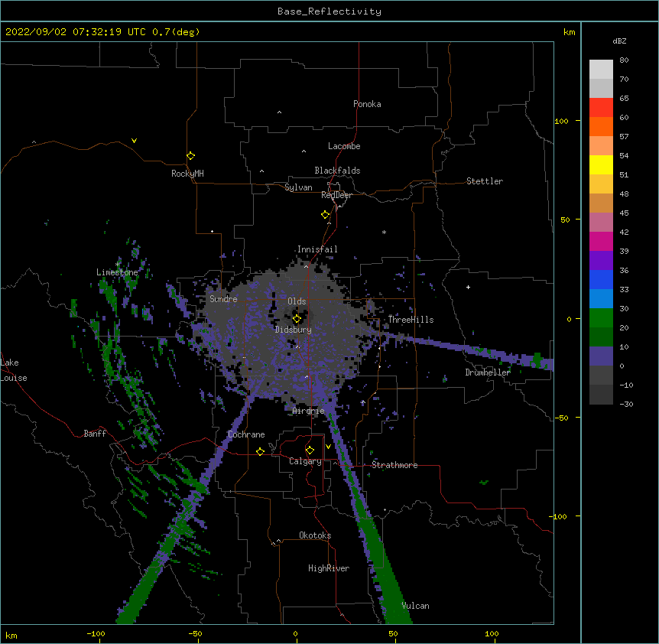The image size is (659, 644).
Task: Click the Stettler city label
Action: [x=485, y=181]
